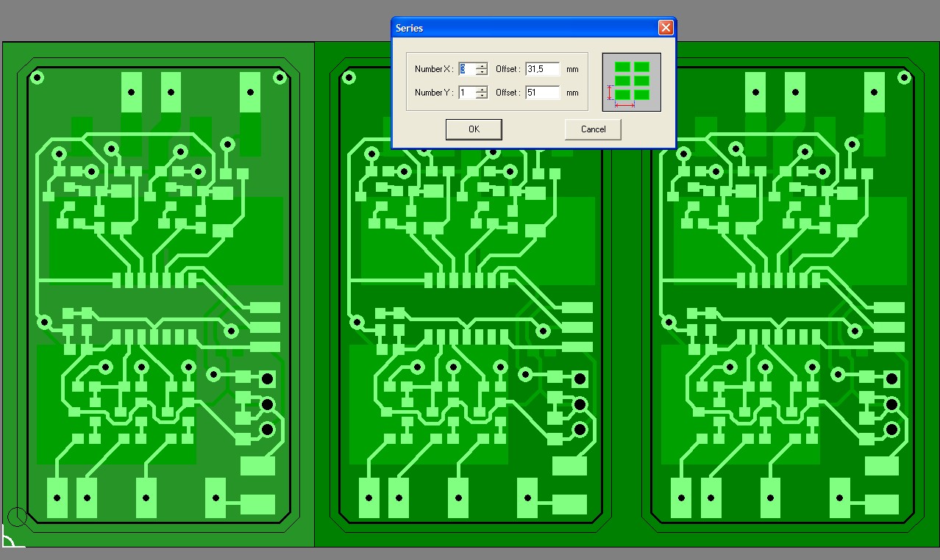940x560 pixels.
Task: Confirm the Series dialog with OK
Action: (474, 129)
